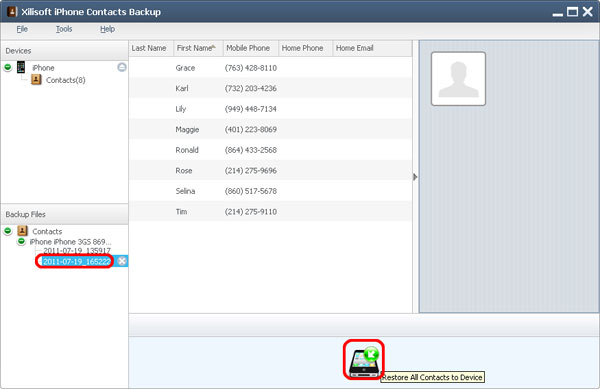Select backup 2011-07-19_135917
Screen dimensions: 600x389
(77, 251)
